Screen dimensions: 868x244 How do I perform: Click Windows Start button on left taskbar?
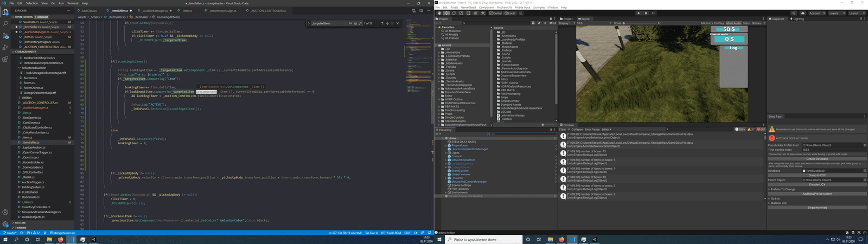(5, 239)
